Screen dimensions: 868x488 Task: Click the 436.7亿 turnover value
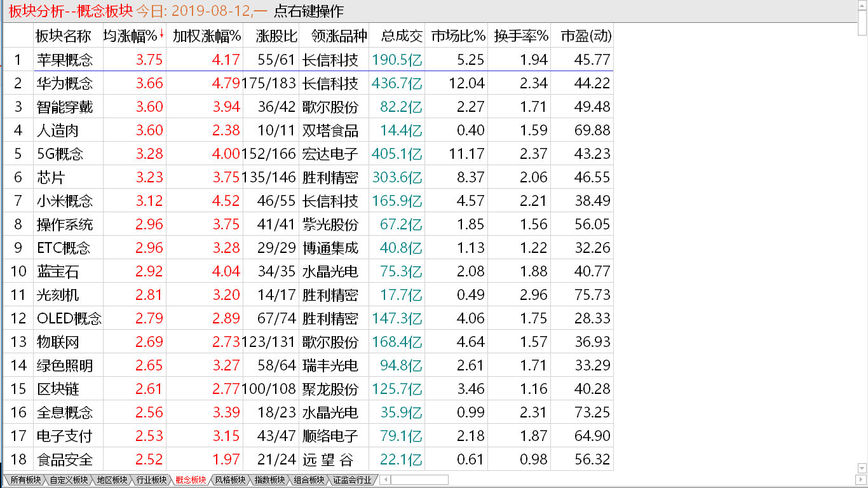397,83
